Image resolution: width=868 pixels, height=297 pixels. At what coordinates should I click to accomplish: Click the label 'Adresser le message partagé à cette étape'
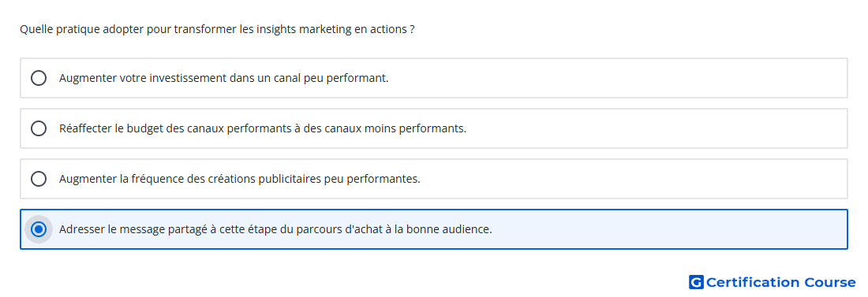[x=168, y=229]
